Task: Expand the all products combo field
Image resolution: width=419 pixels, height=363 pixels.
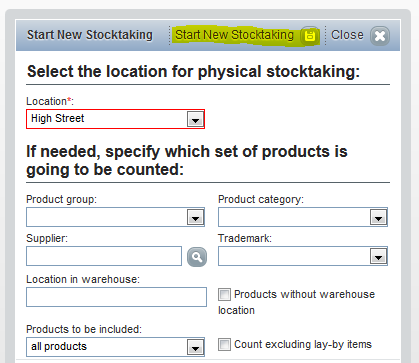Action: click(x=115, y=347)
